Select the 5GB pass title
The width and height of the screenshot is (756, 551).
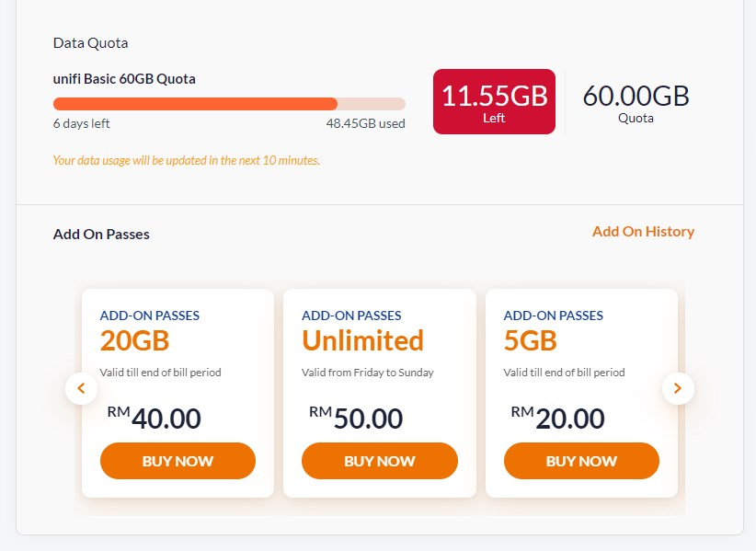531,340
